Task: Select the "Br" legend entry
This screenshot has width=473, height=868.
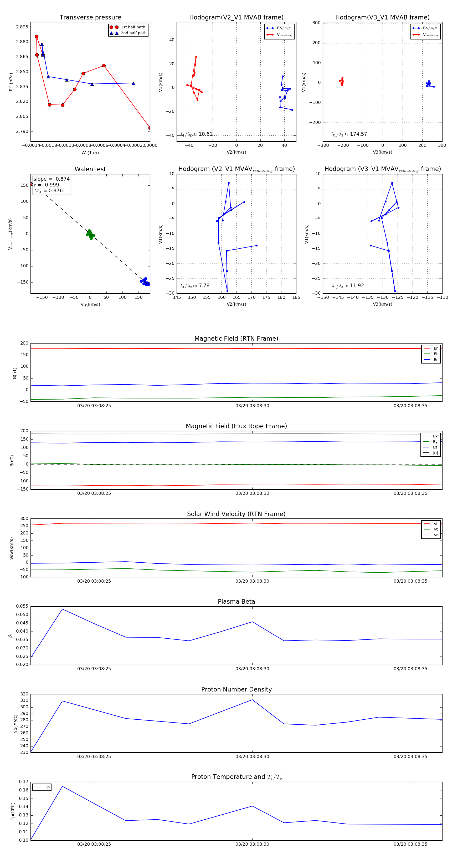Action: point(431,349)
